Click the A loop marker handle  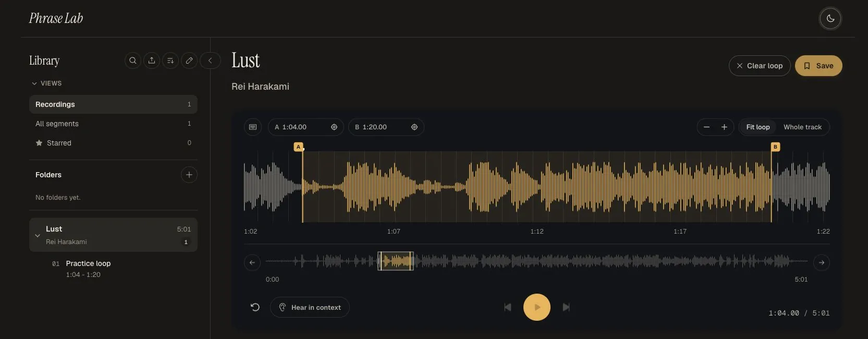coord(299,147)
